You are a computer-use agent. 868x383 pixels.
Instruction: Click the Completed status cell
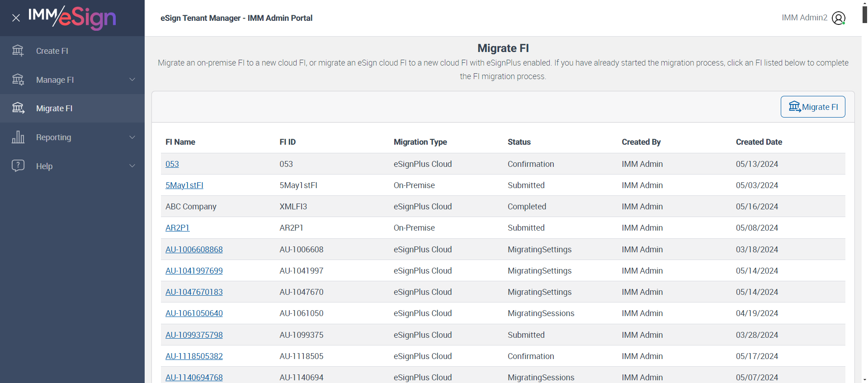tap(527, 207)
